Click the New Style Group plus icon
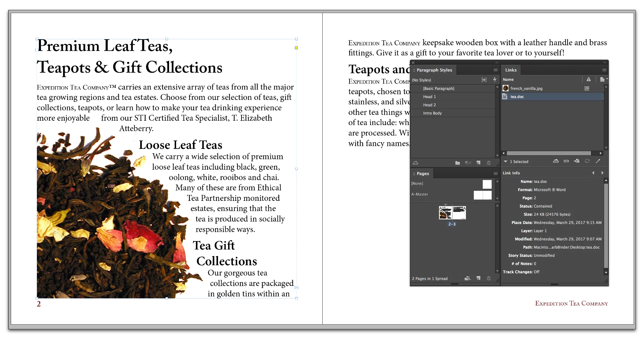The height and width of the screenshot is (339, 644). [484, 80]
